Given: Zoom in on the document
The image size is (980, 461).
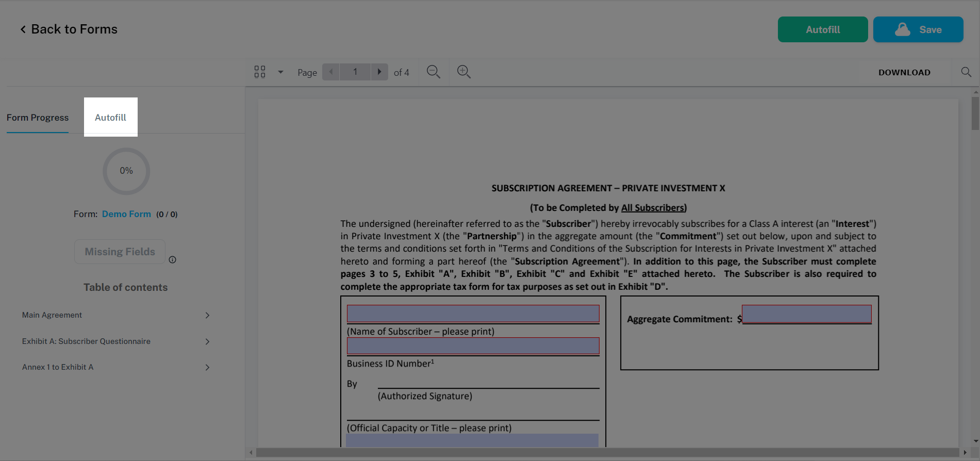Looking at the screenshot, I should pos(464,72).
